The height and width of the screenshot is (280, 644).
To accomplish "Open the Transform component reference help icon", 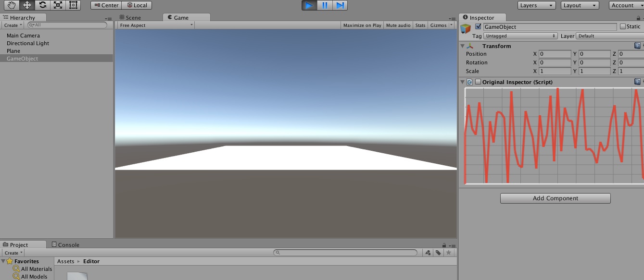I will [636, 45].
